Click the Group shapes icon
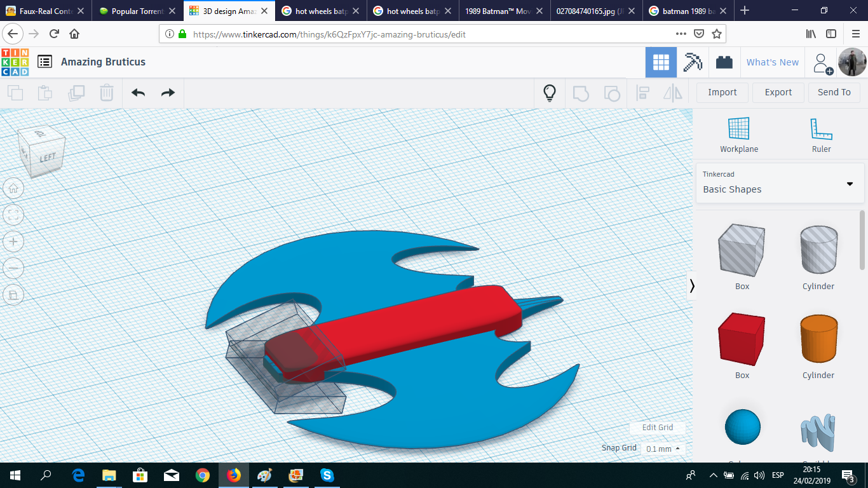Image resolution: width=868 pixels, height=488 pixels. click(x=581, y=93)
